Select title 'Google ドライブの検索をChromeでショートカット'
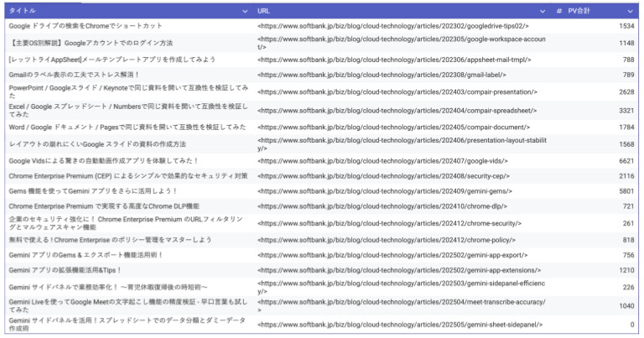This screenshot has width=644, height=338. [86, 26]
